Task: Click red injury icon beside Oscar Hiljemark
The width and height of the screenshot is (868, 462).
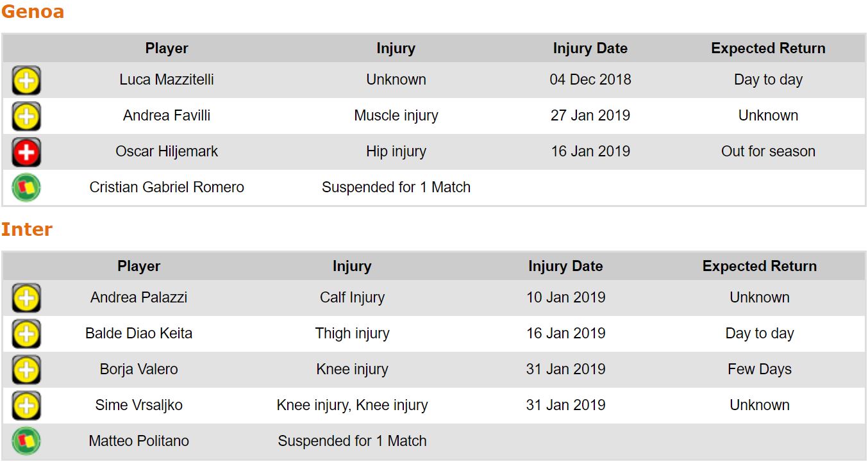Action: coord(26,152)
